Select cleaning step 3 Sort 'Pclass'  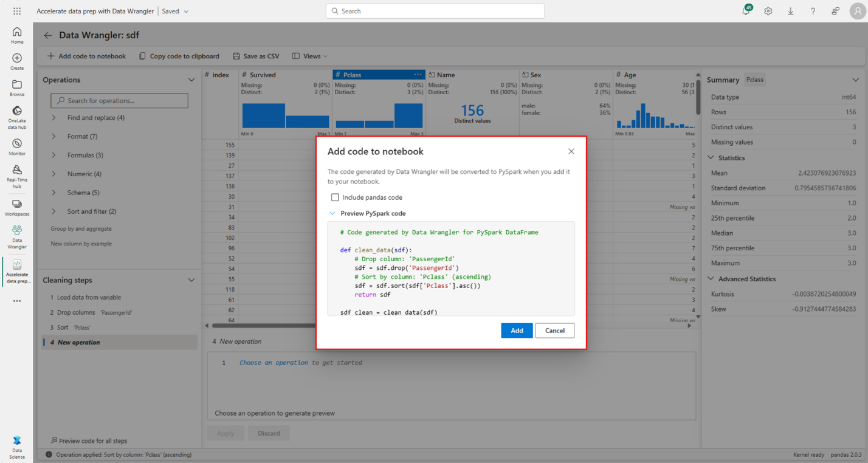120,327
